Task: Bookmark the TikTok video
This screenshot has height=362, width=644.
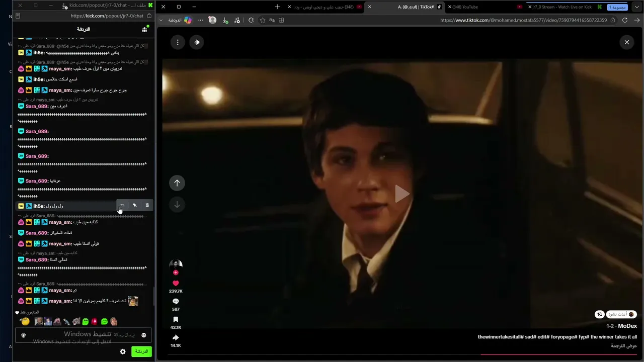Action: (x=176, y=319)
